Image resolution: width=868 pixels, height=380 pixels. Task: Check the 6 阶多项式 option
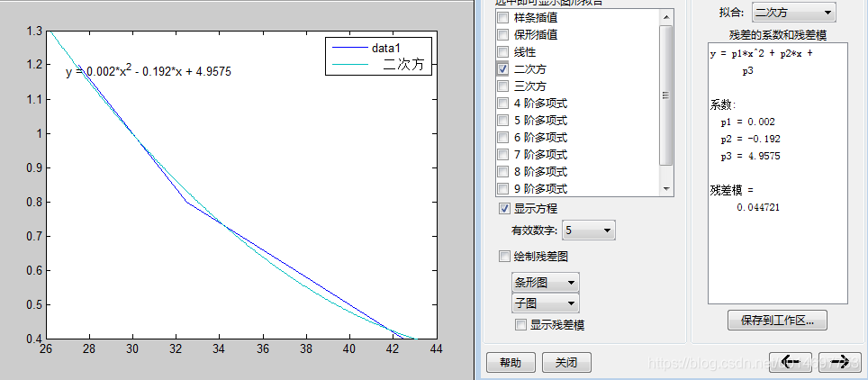[x=503, y=138]
